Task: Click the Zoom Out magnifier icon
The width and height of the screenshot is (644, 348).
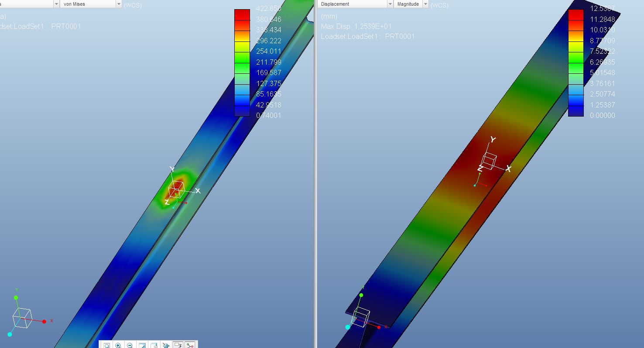Action: (x=130, y=345)
